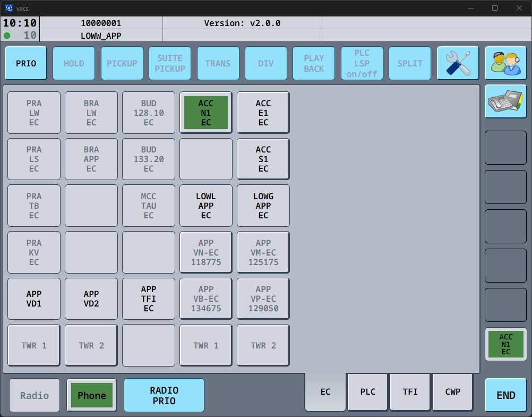Switch to the PLC tab
Viewport: 532px width, 417px height.
point(368,392)
